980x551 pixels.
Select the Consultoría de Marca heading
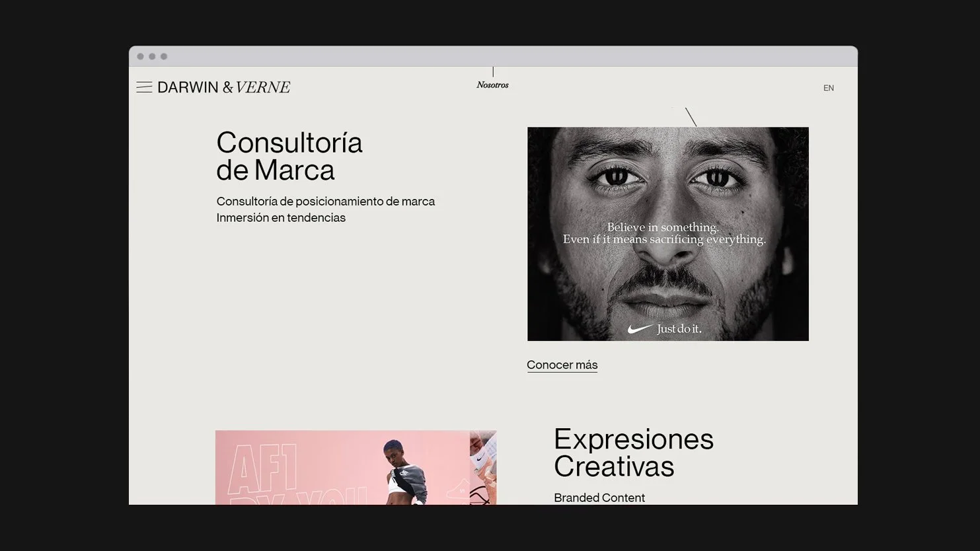[x=289, y=157]
